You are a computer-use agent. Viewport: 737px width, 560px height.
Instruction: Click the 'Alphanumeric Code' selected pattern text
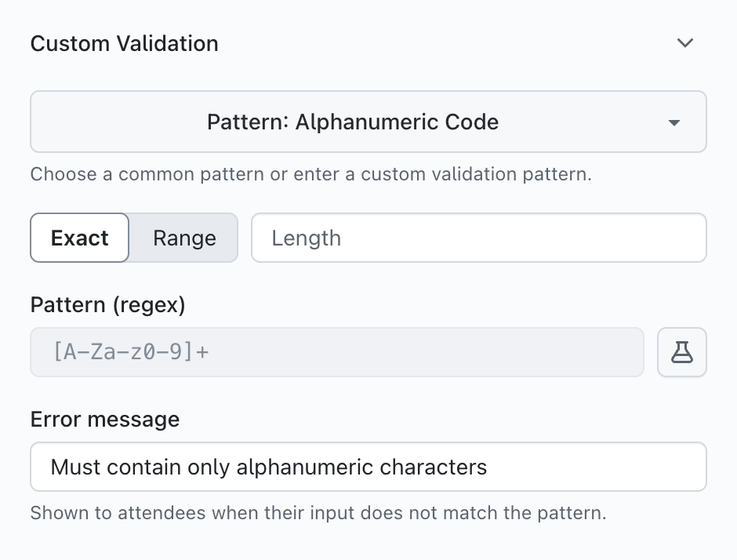(x=397, y=122)
